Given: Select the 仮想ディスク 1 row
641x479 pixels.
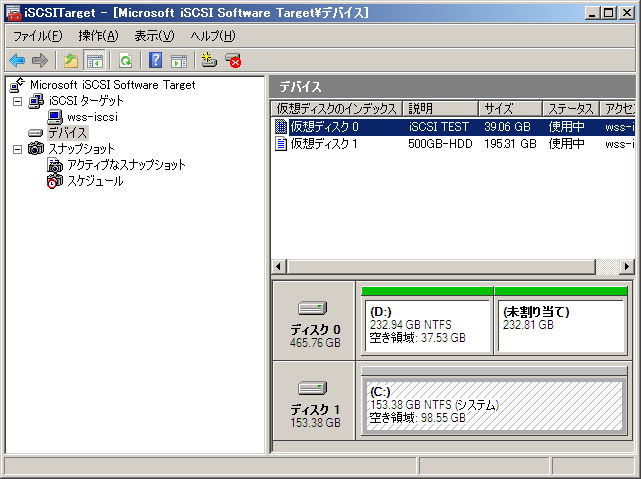Looking at the screenshot, I should (453, 144).
